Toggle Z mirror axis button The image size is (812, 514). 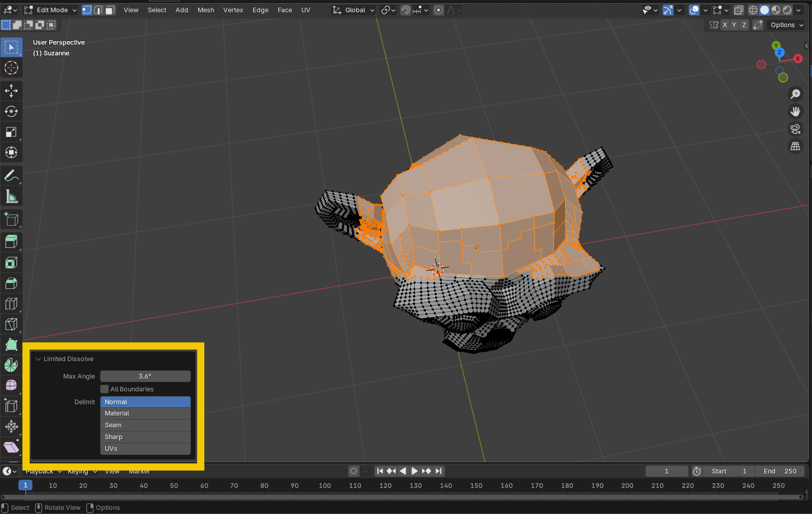[744, 25]
